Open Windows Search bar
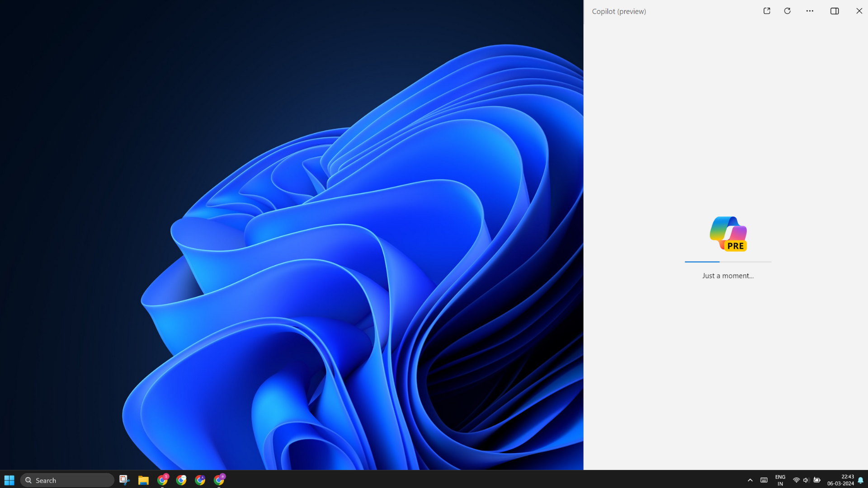 [67, 480]
